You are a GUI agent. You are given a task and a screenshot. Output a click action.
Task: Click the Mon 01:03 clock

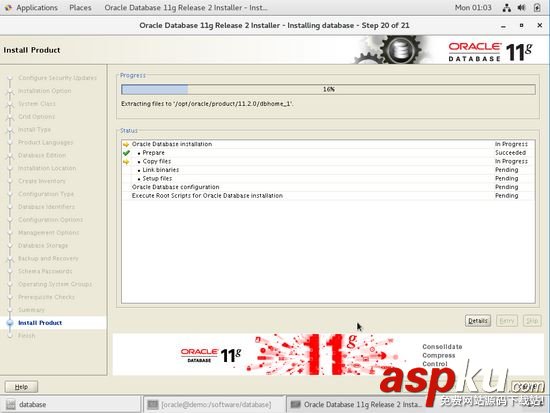473,7
